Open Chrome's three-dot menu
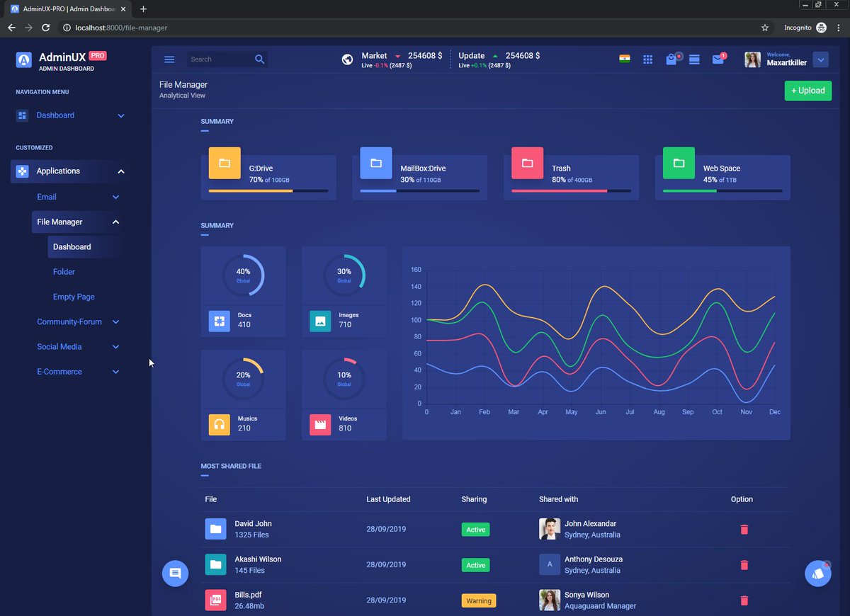This screenshot has height=616, width=850. click(839, 28)
